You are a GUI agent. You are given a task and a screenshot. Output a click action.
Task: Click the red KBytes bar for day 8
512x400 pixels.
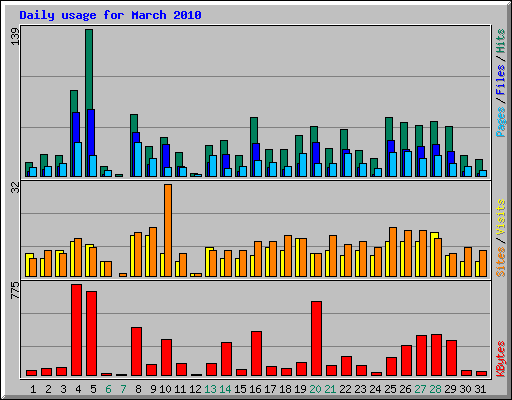(x=136, y=351)
